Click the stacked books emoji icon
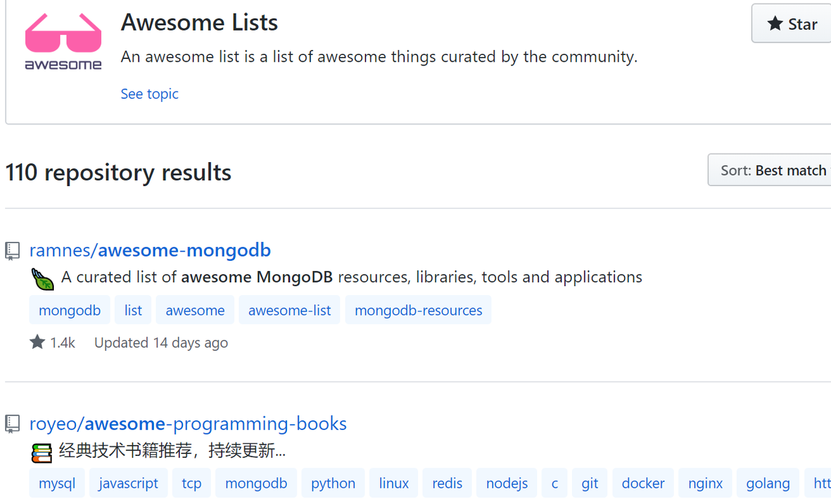 (42, 452)
